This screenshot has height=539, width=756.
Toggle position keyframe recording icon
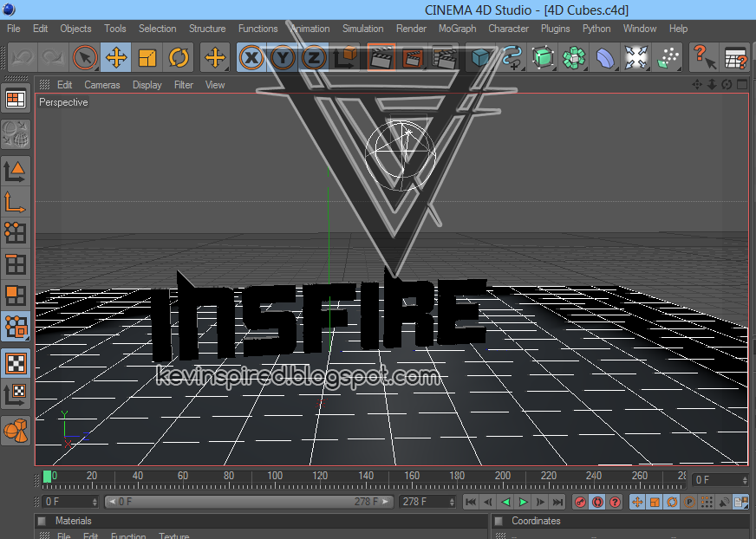(637, 503)
